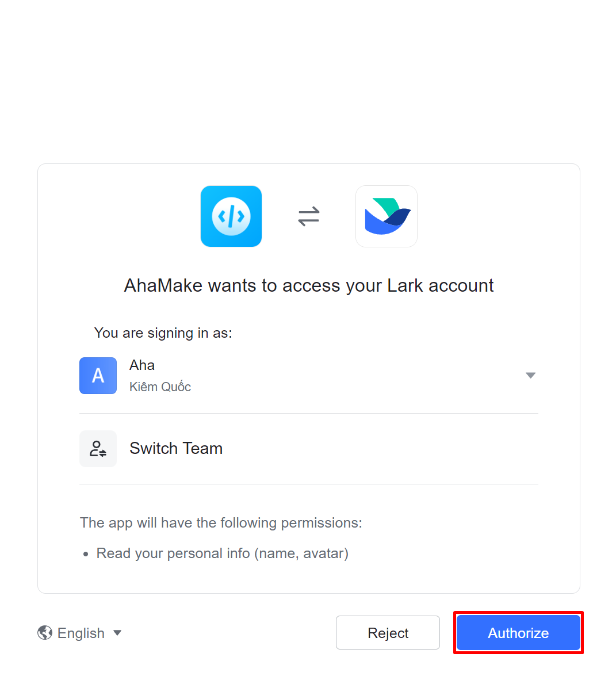Click the 'Read your personal info' permission
Screen dimensions: 616x676
pyautogui.click(x=223, y=553)
